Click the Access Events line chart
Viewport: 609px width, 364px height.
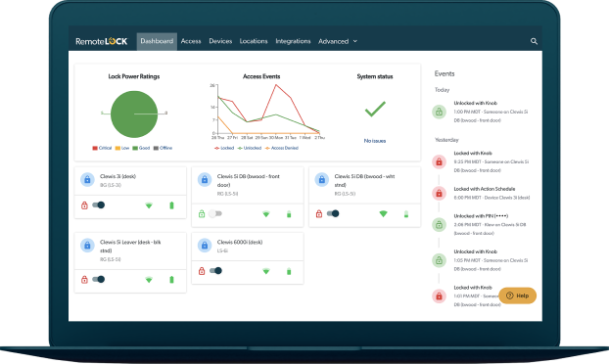pyautogui.click(x=268, y=111)
